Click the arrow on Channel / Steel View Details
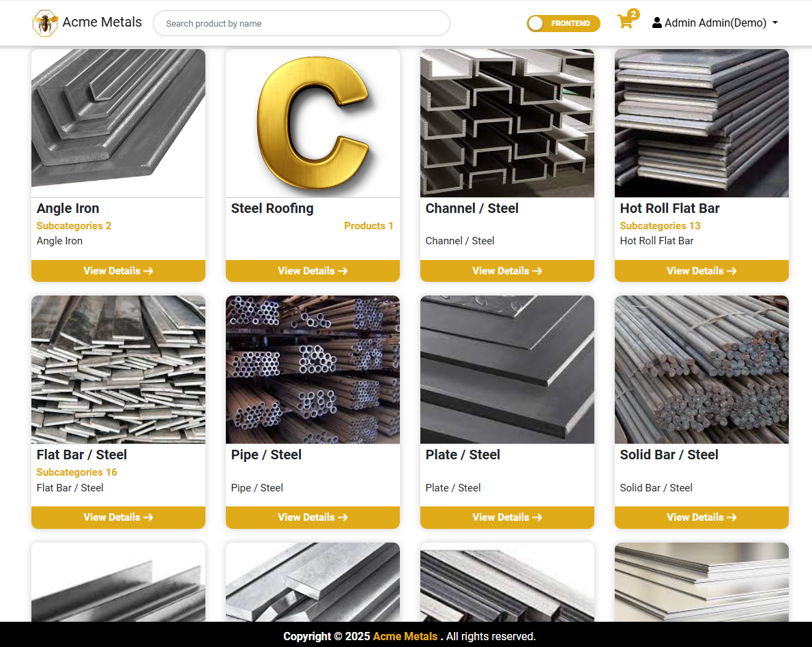Viewport: 812px width, 647px height. [537, 271]
